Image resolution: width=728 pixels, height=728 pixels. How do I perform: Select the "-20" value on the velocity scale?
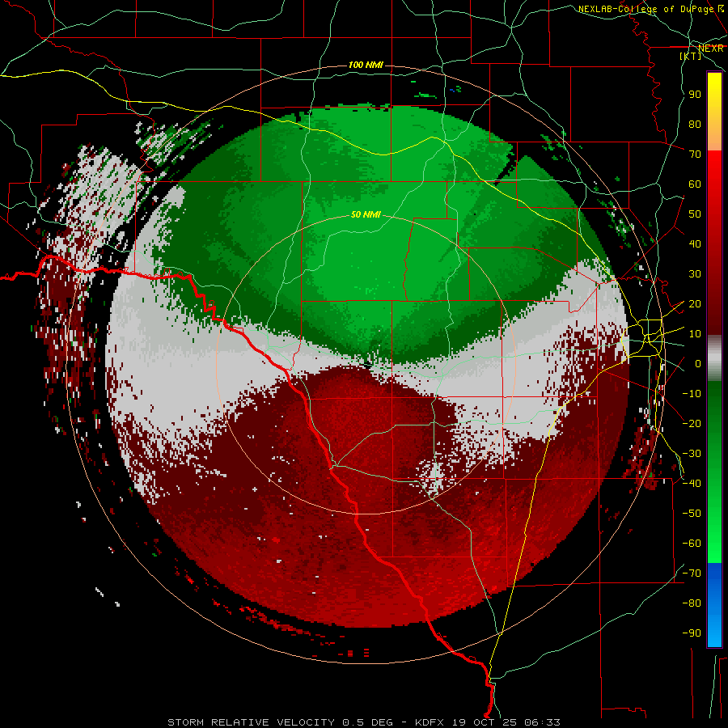692,423
